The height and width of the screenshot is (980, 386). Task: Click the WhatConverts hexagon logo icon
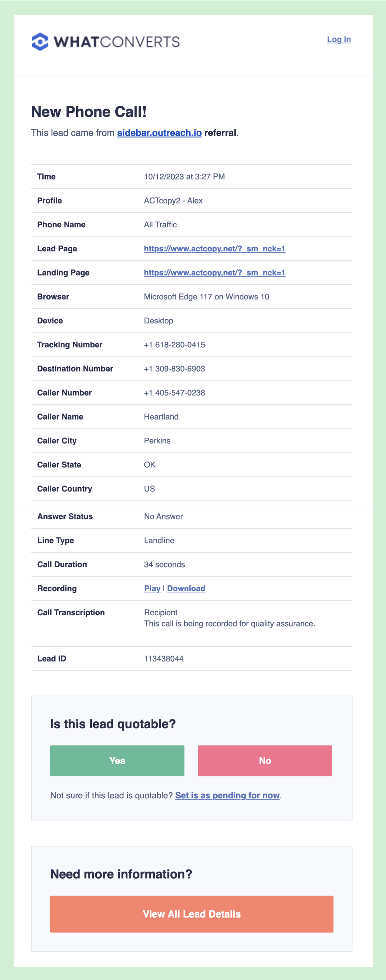pos(40,41)
